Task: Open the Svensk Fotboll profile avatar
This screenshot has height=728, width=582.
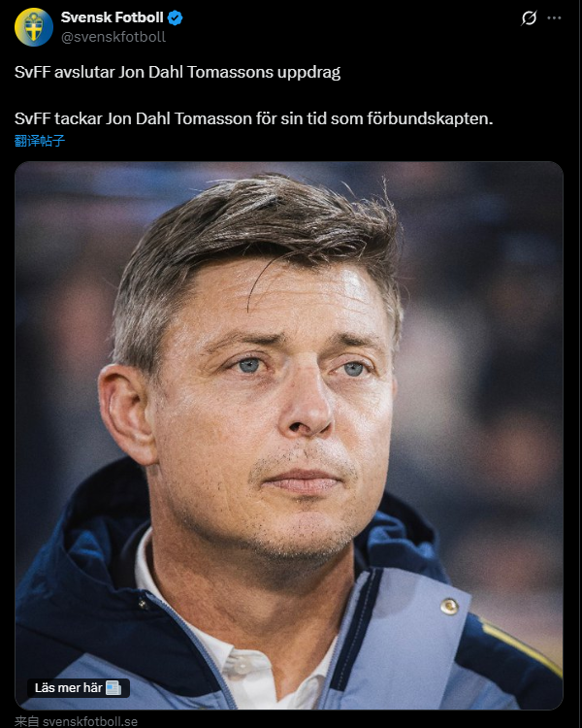Action: [34, 27]
